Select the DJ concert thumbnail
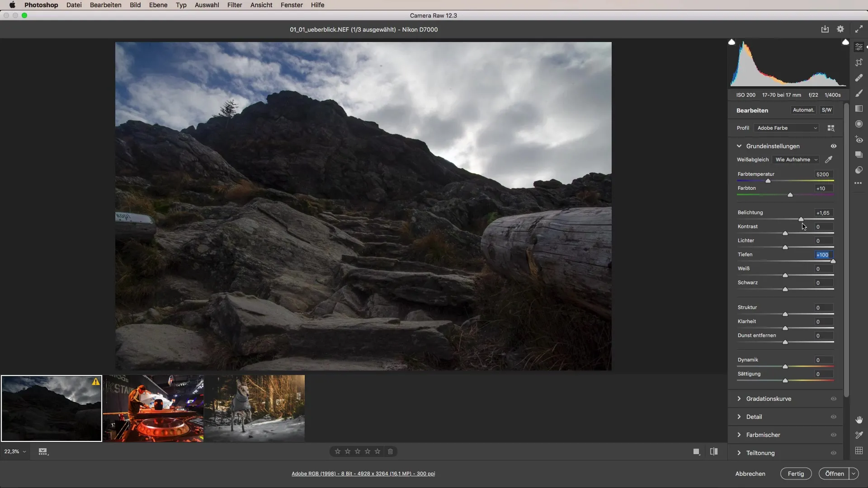868x488 pixels. pos(153,408)
